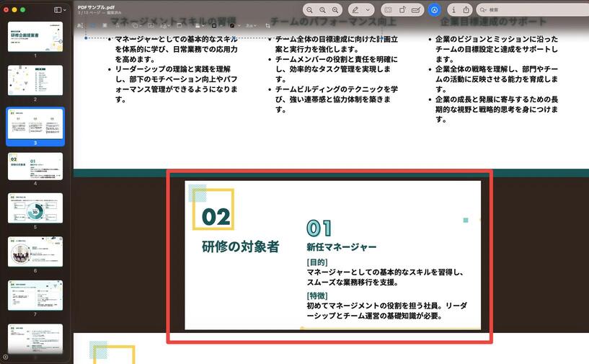
Task: Open the shape style line-thickness dropdown
Action: tap(200, 26)
